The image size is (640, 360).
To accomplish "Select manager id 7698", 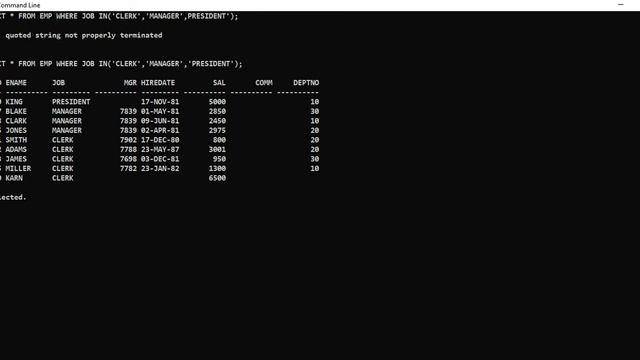I will click(128, 159).
